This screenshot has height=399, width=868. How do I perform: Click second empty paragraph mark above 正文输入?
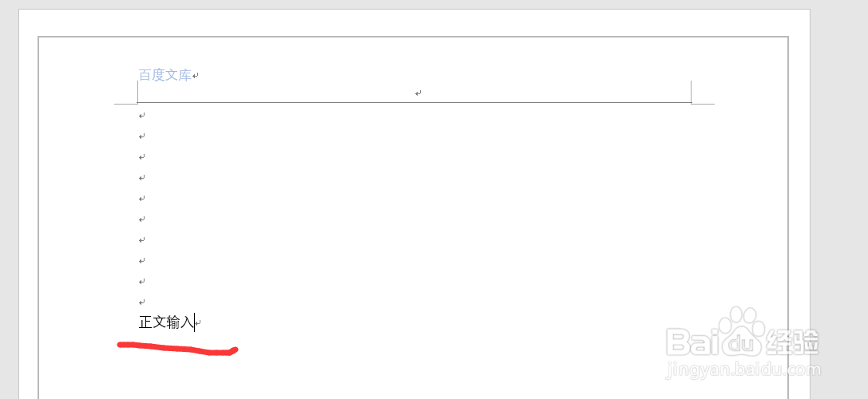[x=142, y=282]
